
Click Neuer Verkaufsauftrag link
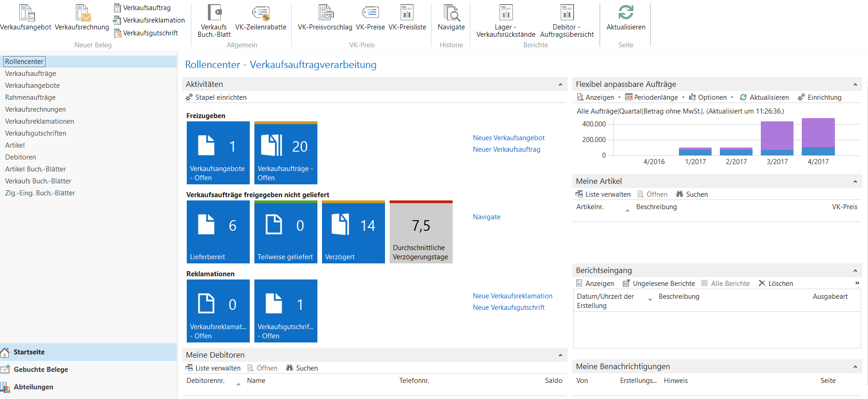[x=506, y=149]
